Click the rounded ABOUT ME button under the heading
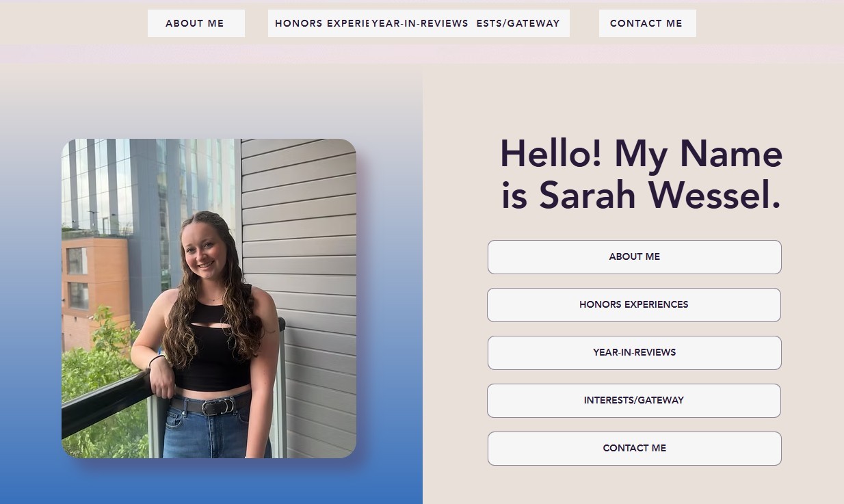This screenshot has width=844, height=504. (634, 257)
